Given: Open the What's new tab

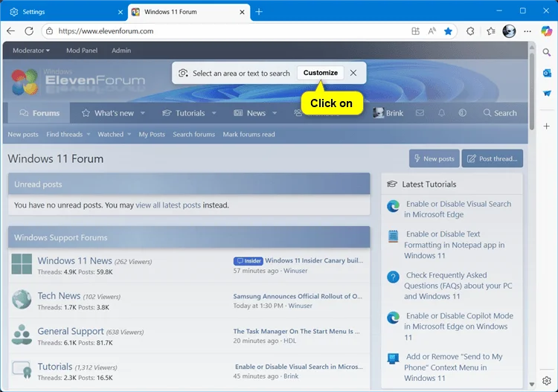Looking at the screenshot, I should pyautogui.click(x=108, y=113).
